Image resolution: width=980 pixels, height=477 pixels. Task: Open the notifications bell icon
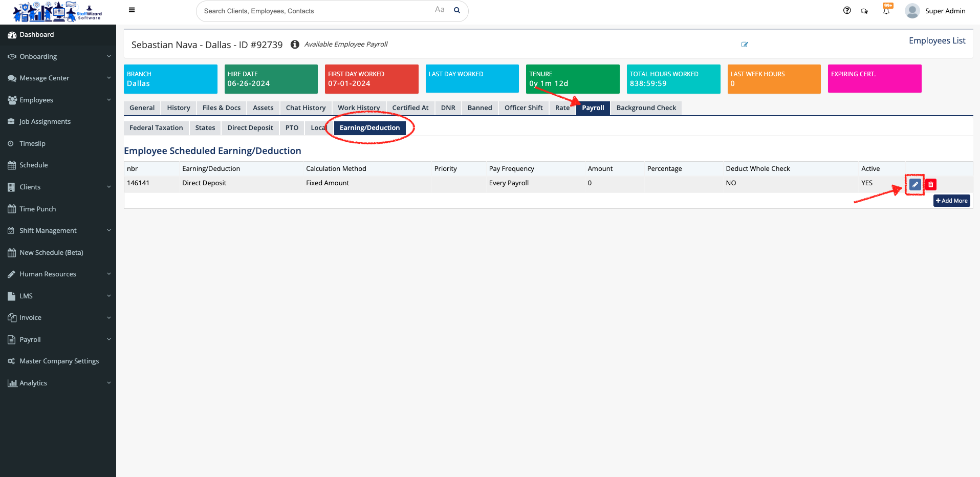[886, 11]
